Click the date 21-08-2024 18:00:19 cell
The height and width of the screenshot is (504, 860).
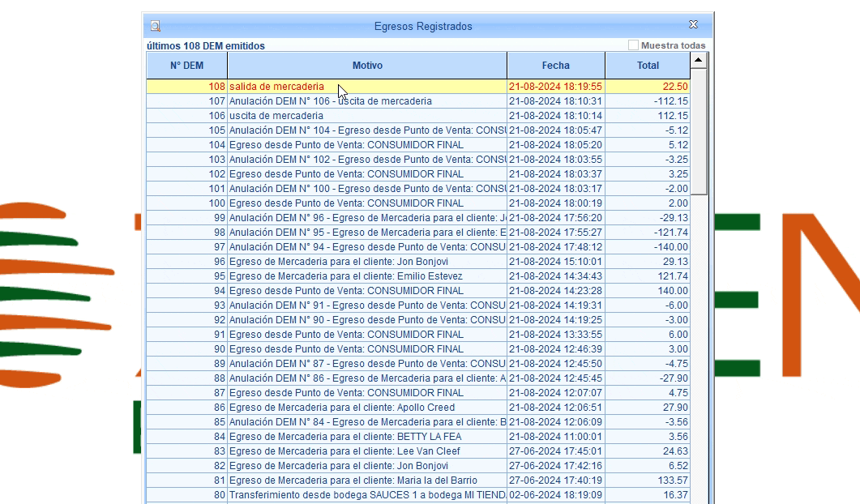[555, 203]
